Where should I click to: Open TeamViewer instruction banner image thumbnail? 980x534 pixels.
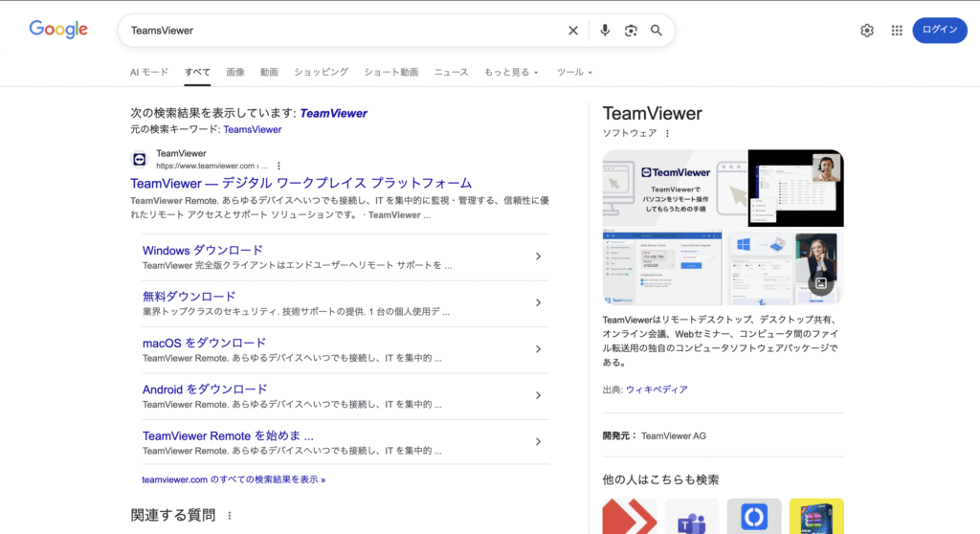(674, 189)
